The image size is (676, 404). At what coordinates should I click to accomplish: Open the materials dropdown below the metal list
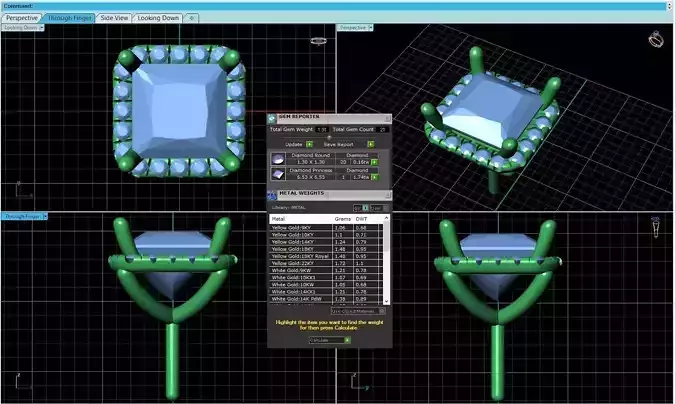click(358, 311)
